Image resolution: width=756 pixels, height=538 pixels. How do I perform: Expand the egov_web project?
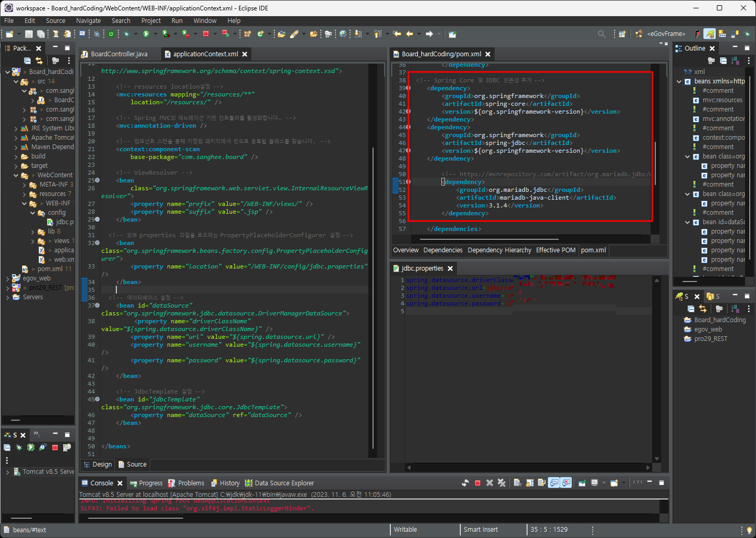click(x=7, y=278)
